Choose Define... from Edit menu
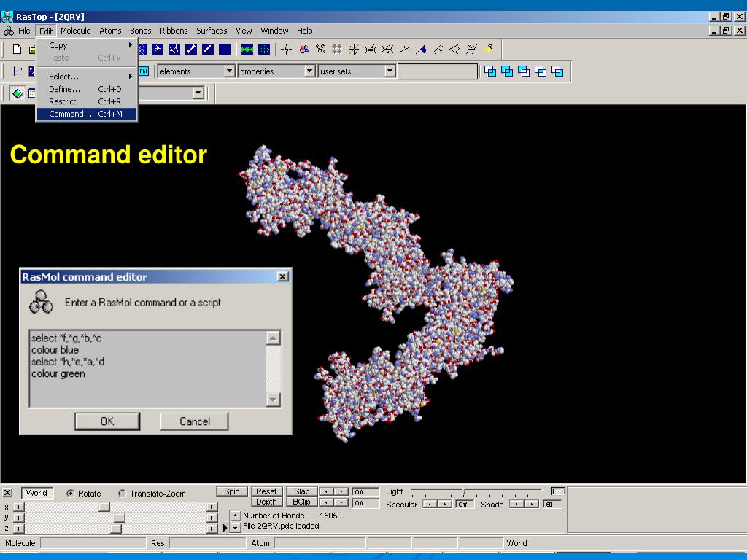This screenshot has height=560, width=747. pos(87,89)
